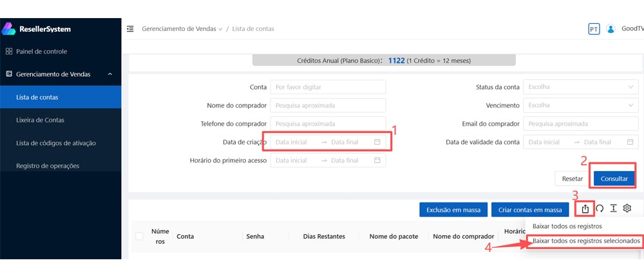This screenshot has width=644, height=278.
Task: Click the Números column header
Action: (160, 237)
